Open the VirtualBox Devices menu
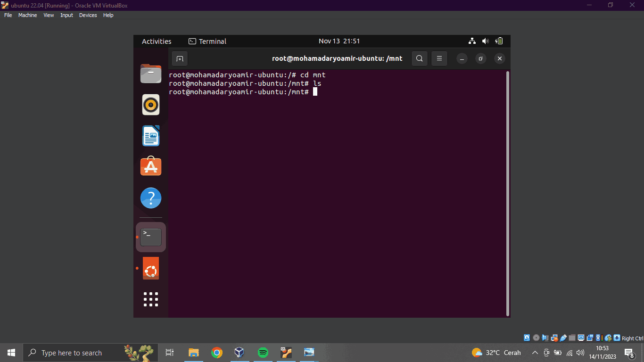 tap(88, 15)
